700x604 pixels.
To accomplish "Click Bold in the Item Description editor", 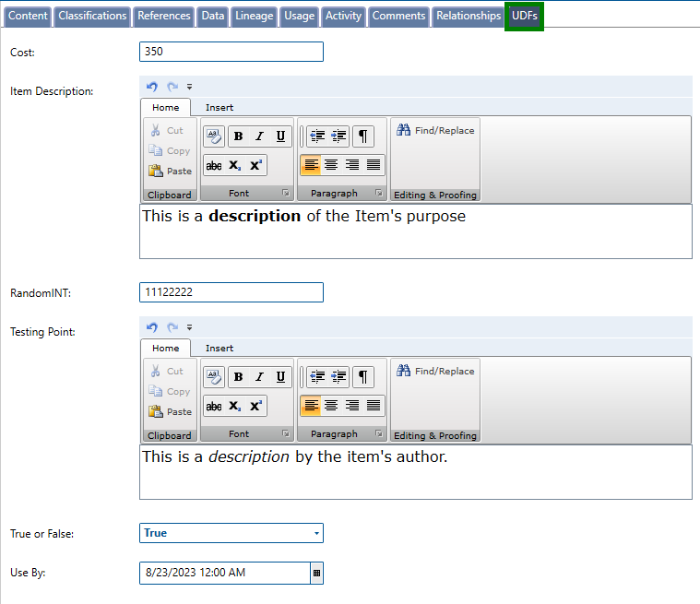I will coord(238,136).
